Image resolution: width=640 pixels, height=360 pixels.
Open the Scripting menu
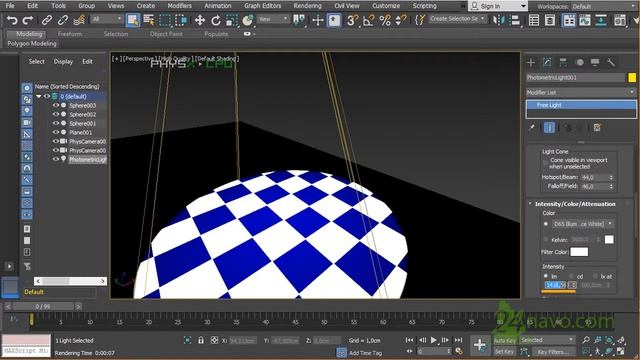tap(424, 6)
